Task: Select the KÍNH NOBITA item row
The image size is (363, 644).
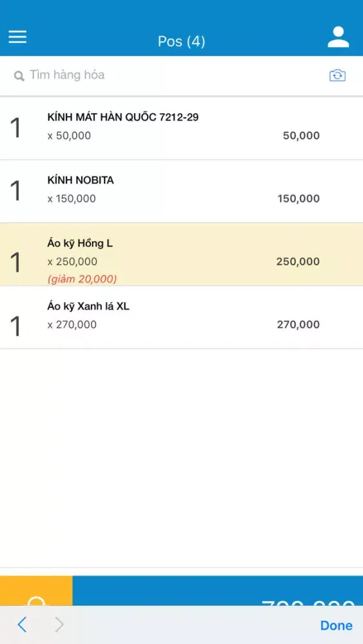Action: click(181, 191)
